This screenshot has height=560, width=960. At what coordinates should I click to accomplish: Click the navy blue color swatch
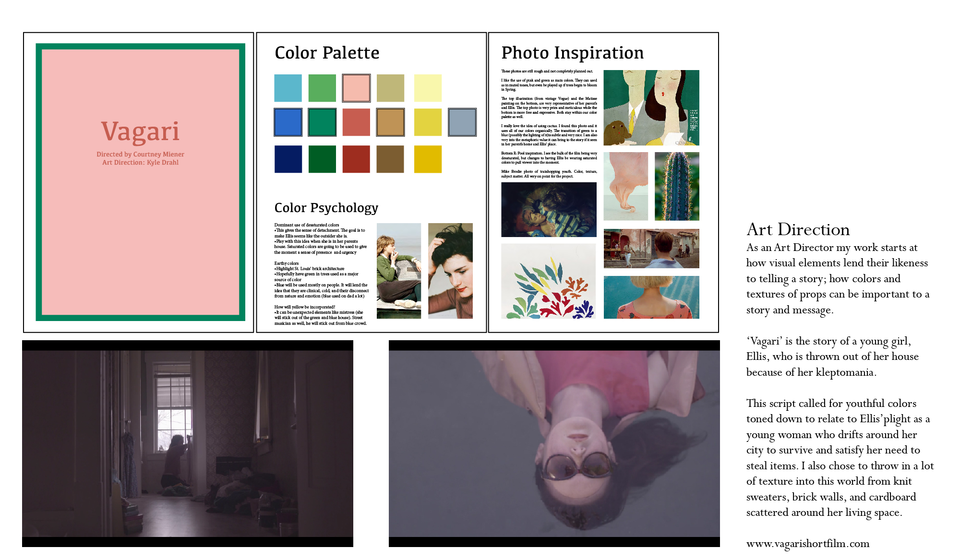(288, 159)
